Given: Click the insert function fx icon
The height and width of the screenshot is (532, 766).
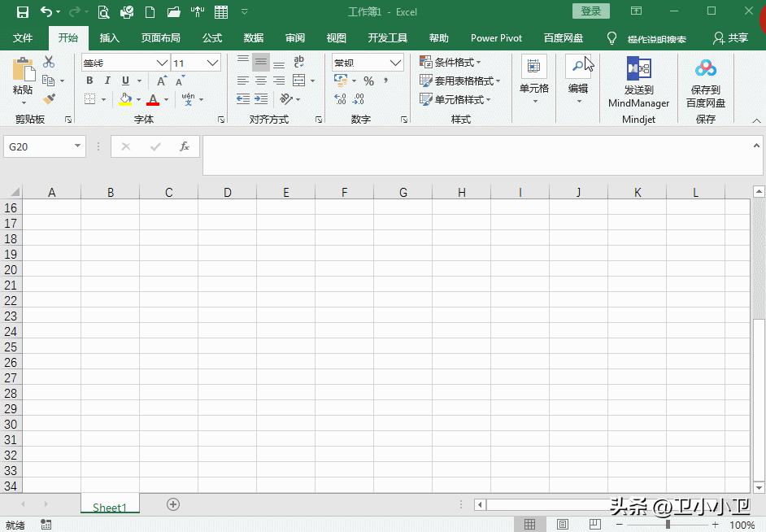Looking at the screenshot, I should pos(184,146).
